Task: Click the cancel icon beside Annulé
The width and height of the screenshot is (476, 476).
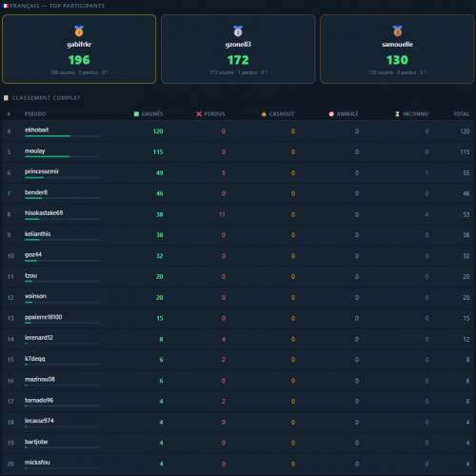Action: pos(331,114)
